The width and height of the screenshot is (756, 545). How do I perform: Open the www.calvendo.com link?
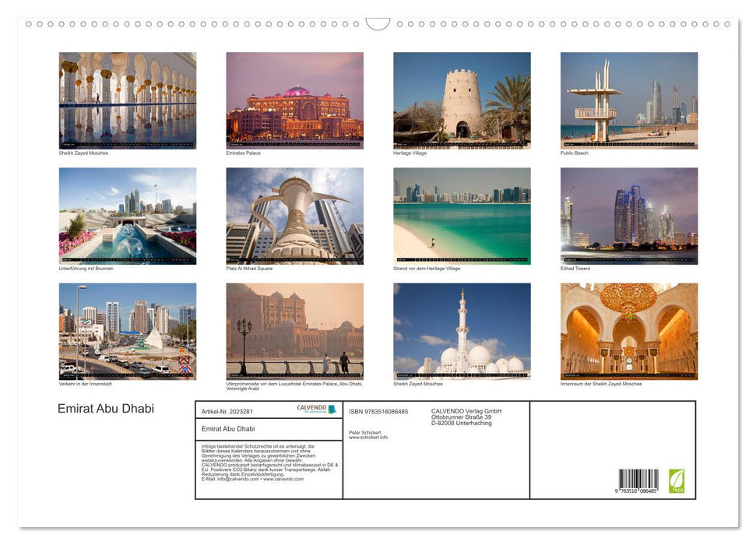click(x=283, y=480)
